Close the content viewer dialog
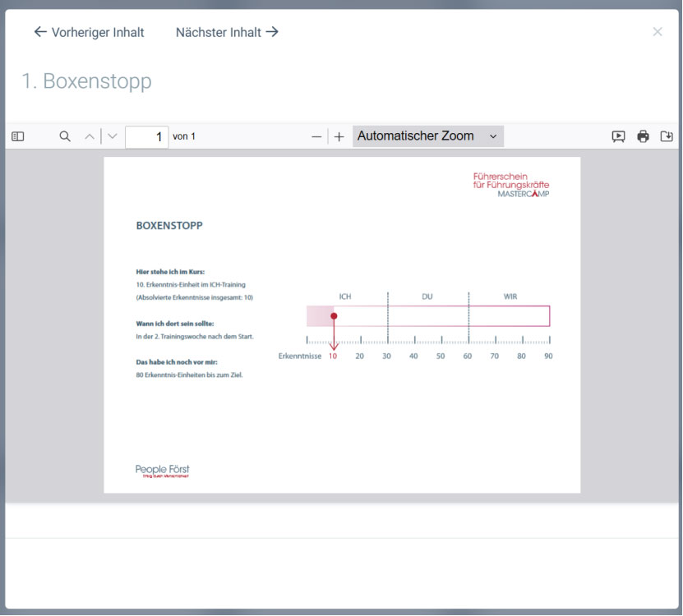Screen dimensions: 683x616 coord(658,32)
